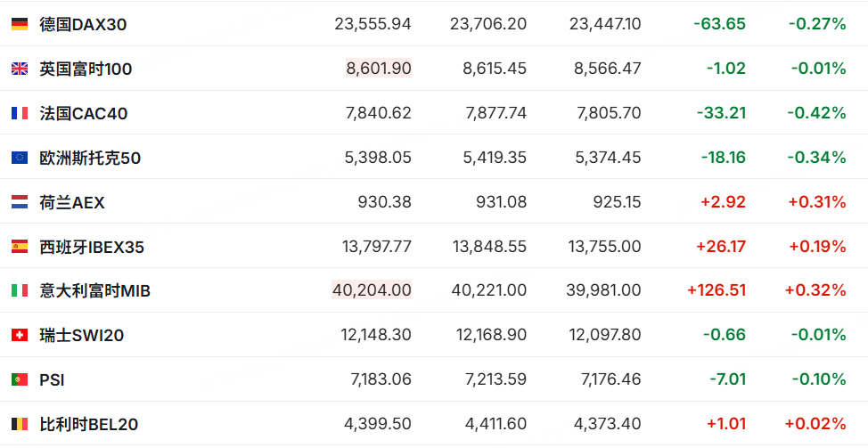The width and height of the screenshot is (868, 448).
Task: Click the Portugal flag beside PSI
Action: (x=20, y=379)
